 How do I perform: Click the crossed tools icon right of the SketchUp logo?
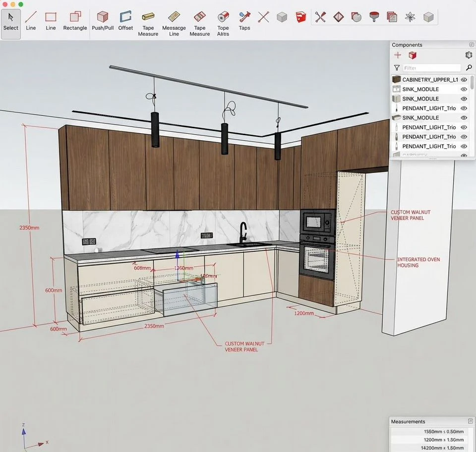[x=320, y=17]
